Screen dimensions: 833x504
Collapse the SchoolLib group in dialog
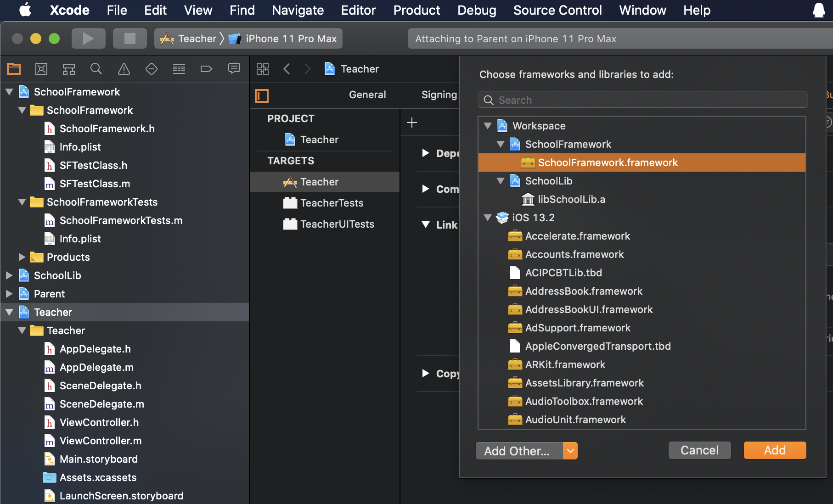(501, 181)
